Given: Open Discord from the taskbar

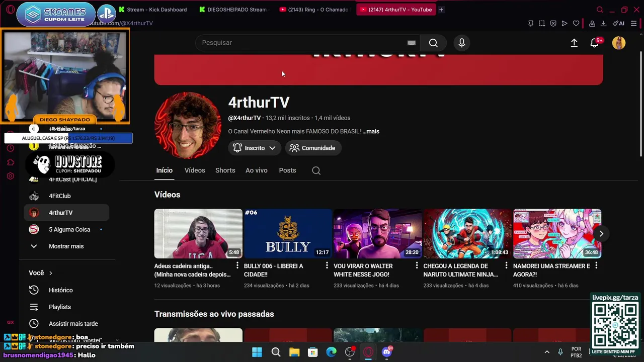Looking at the screenshot, I should pos(387,352).
